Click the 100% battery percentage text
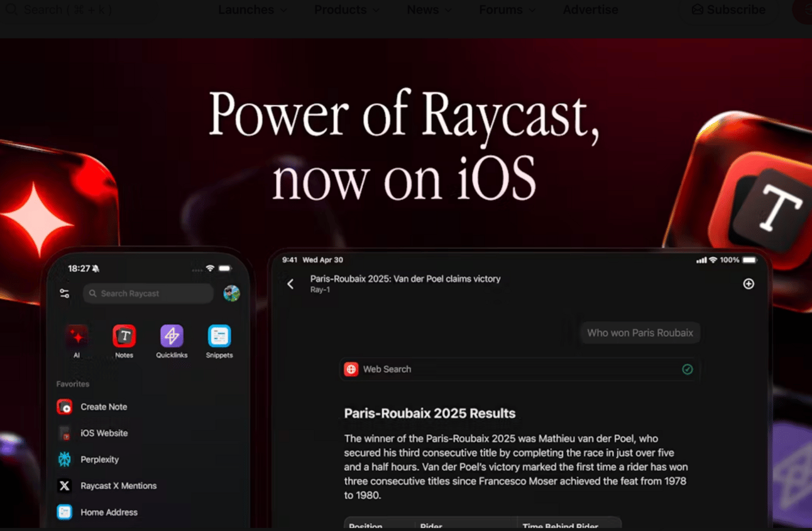Image resolution: width=812 pixels, height=531 pixels. (x=730, y=260)
